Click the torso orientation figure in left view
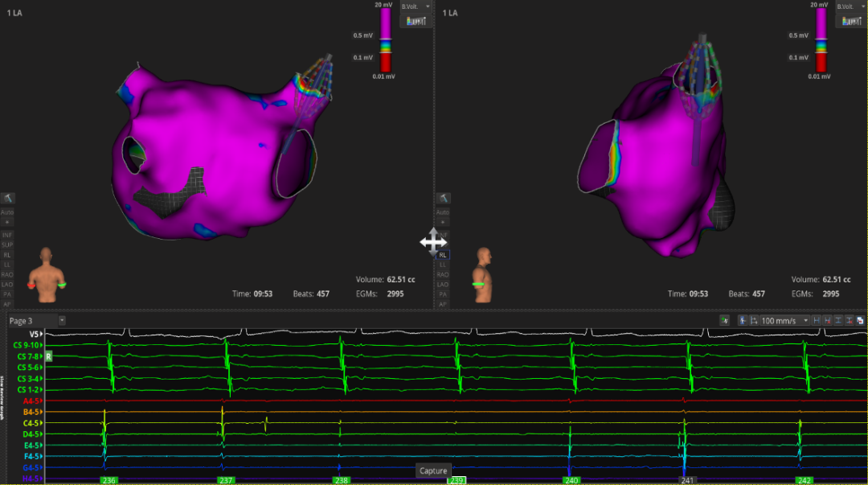 click(x=47, y=275)
